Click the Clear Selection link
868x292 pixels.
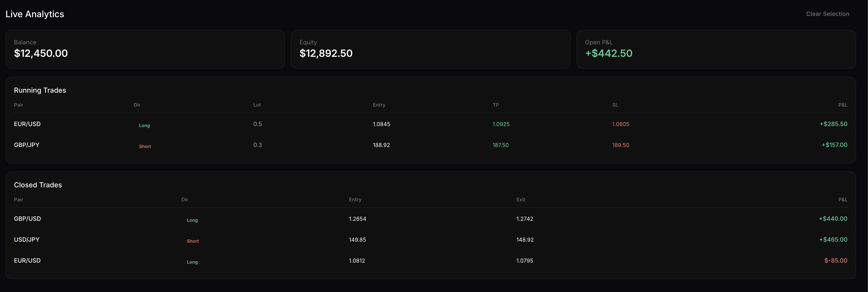(x=828, y=14)
